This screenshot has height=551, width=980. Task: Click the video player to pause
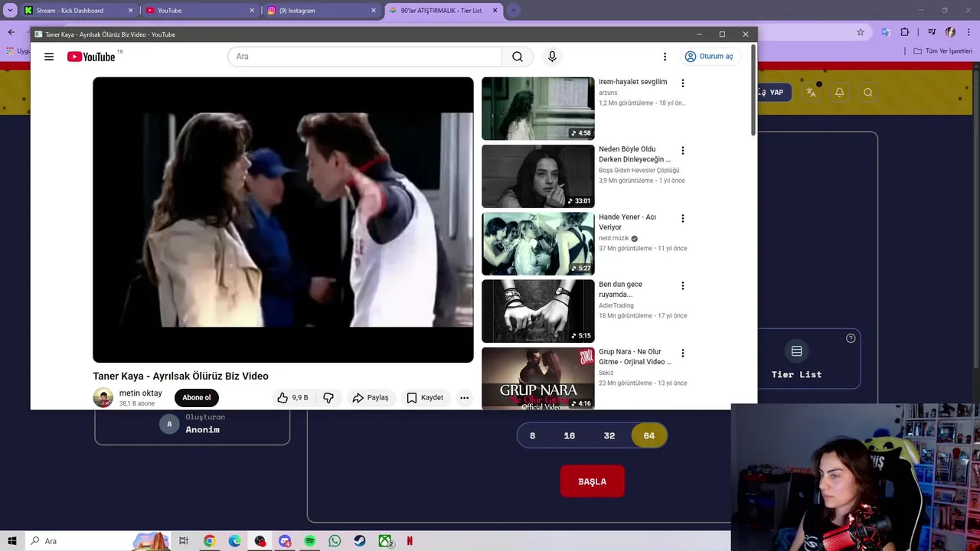[283, 220]
